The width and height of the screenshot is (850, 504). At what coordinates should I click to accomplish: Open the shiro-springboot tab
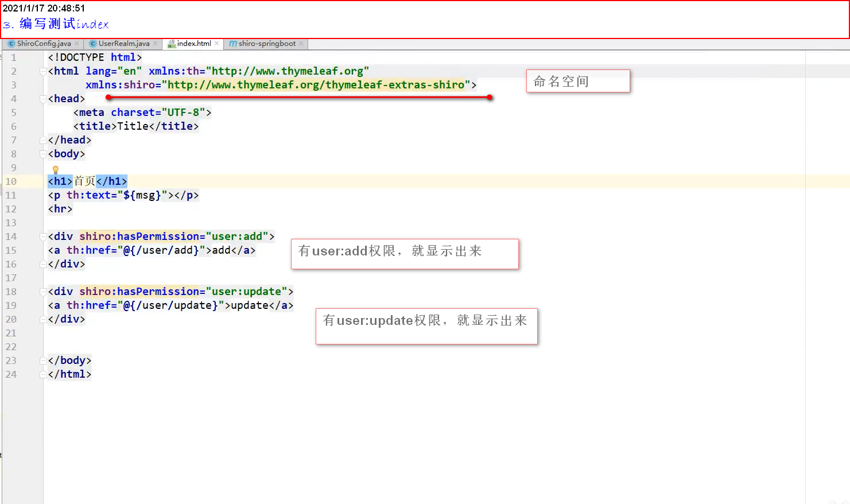(x=267, y=44)
